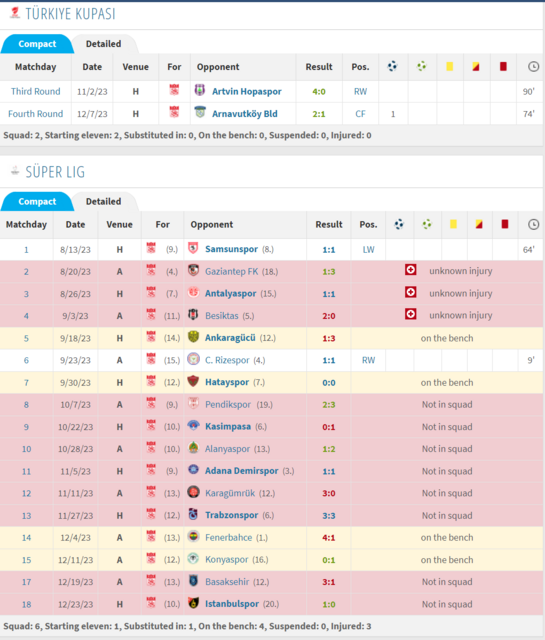Click 'on the bench' text in Ankaragücü row

coord(447,338)
